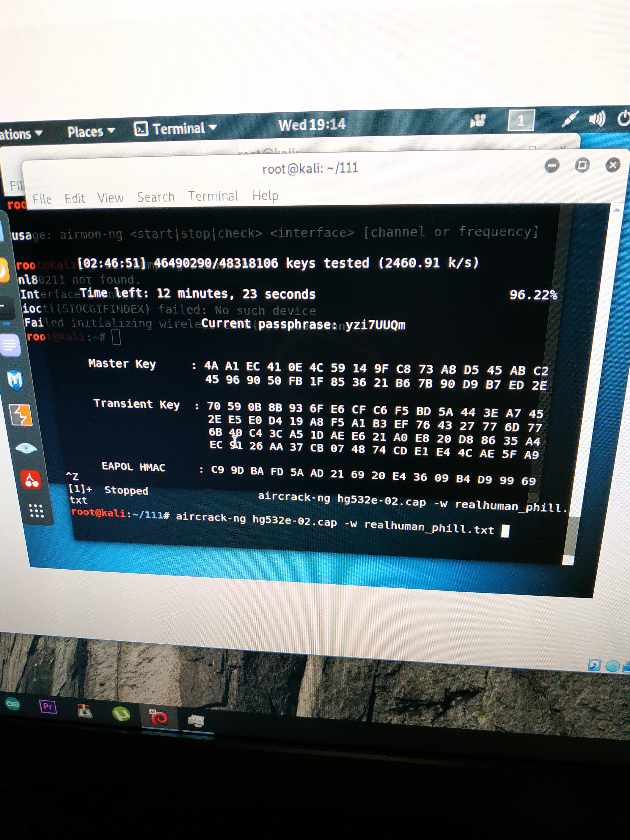Screen dimensions: 630x840
Task: Open Arduino icon in taskbar
Action: click(13, 704)
